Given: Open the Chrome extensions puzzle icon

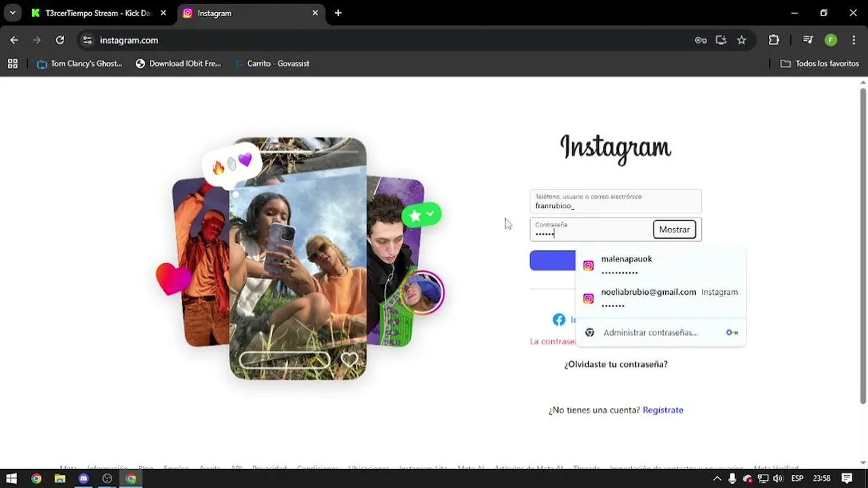Looking at the screenshot, I should click(x=774, y=40).
